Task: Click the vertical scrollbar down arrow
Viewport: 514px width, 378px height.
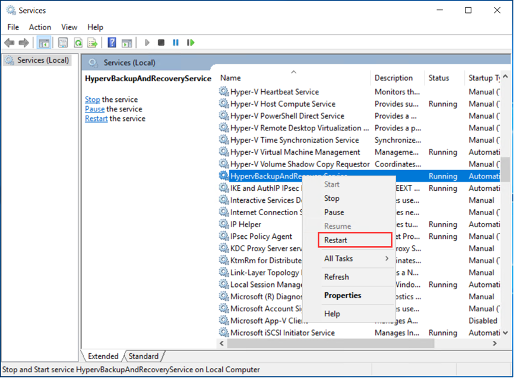Action: [506, 332]
